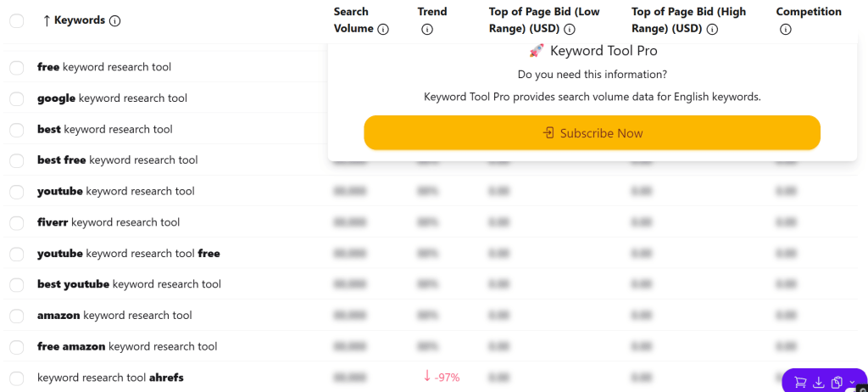Click the copy to clipboard icon

click(837, 382)
